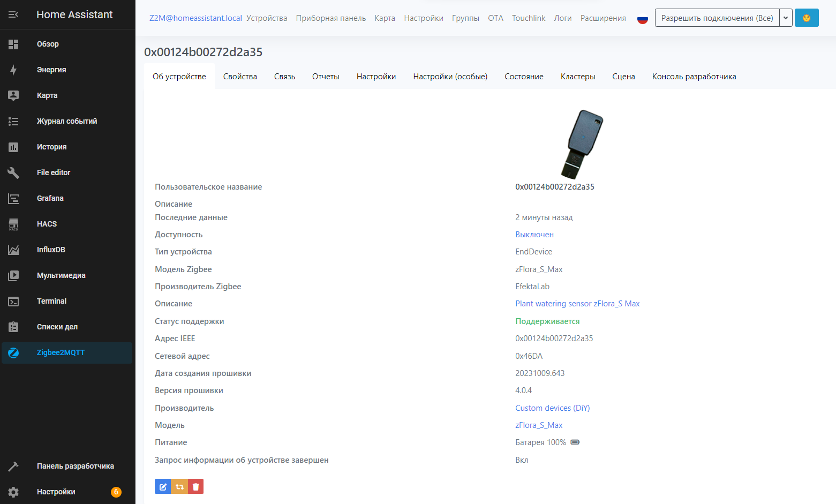Screen dimensions: 836x504
Task: Open the Russian flag language selector
Action: (643, 19)
